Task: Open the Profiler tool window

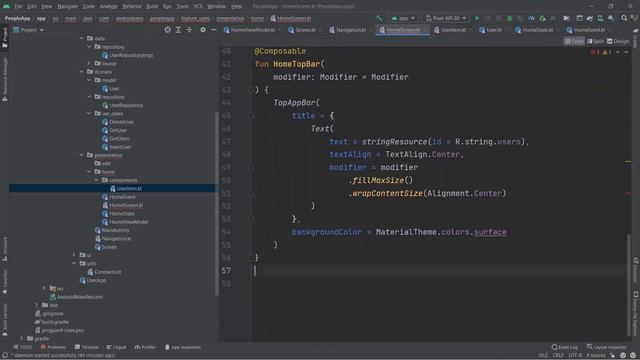Action: pos(145,347)
